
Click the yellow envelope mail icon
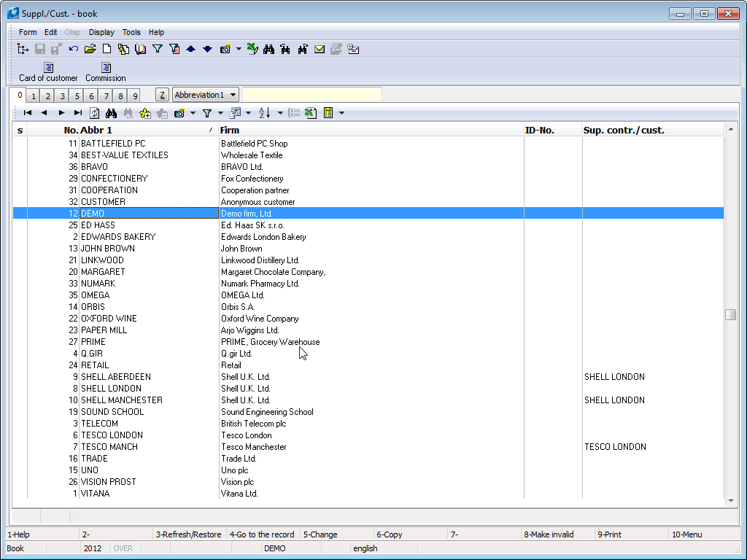pyautogui.click(x=320, y=49)
